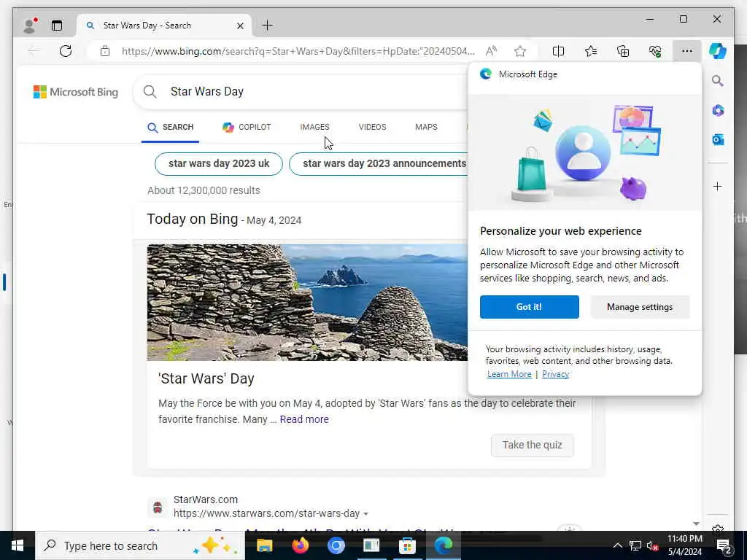747x560 pixels.
Task: Click 'About 12,300,000 results' text
Action: click(204, 190)
